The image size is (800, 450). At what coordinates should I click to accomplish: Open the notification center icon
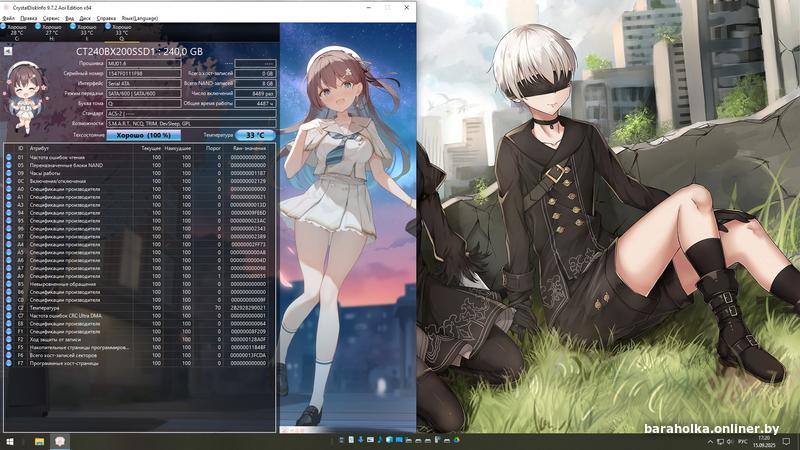pos(787,441)
